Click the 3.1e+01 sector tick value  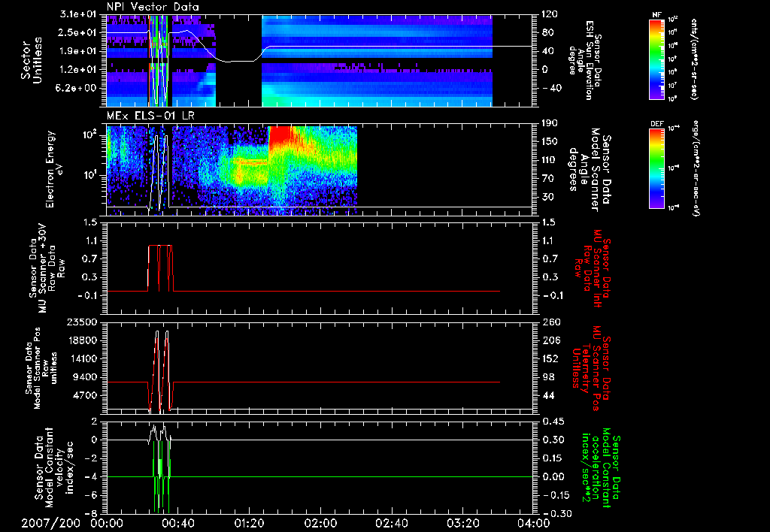pos(78,14)
